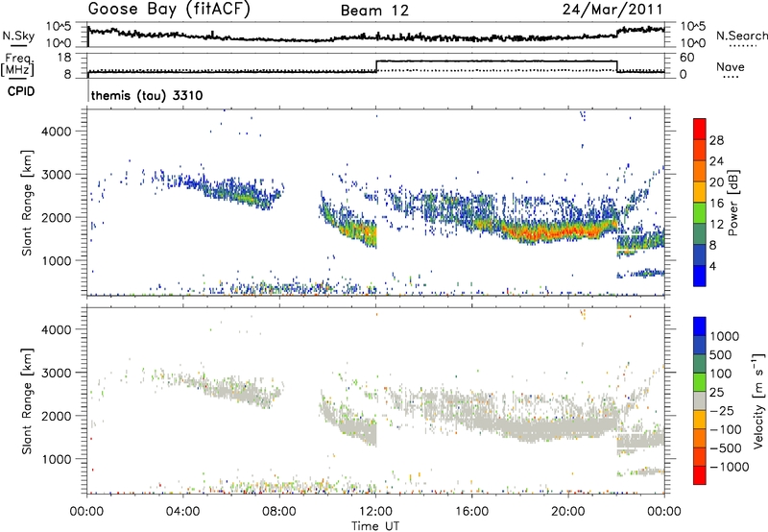Click the gray segment of Velocity colorbar

pyautogui.click(x=700, y=400)
